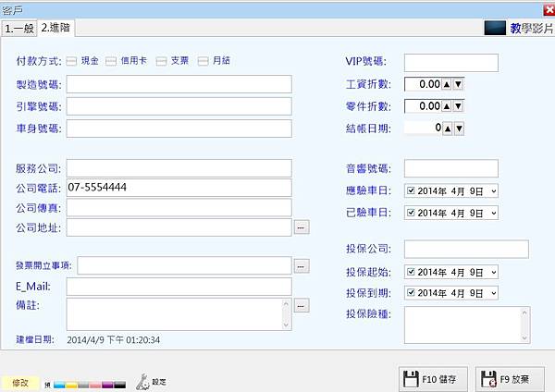Expand the 投保到期 date picker dropdown
The width and height of the screenshot is (555, 392).
494,293
